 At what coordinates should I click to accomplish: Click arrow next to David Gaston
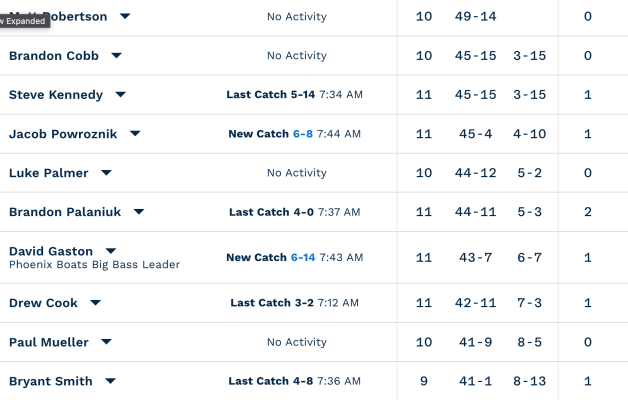(x=111, y=251)
